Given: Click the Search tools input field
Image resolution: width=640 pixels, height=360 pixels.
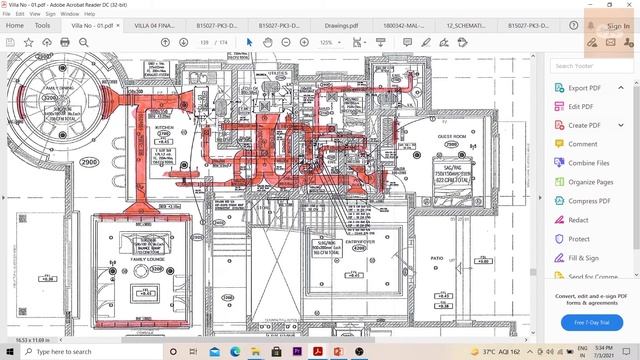Looking at the screenshot, I should [591, 66].
